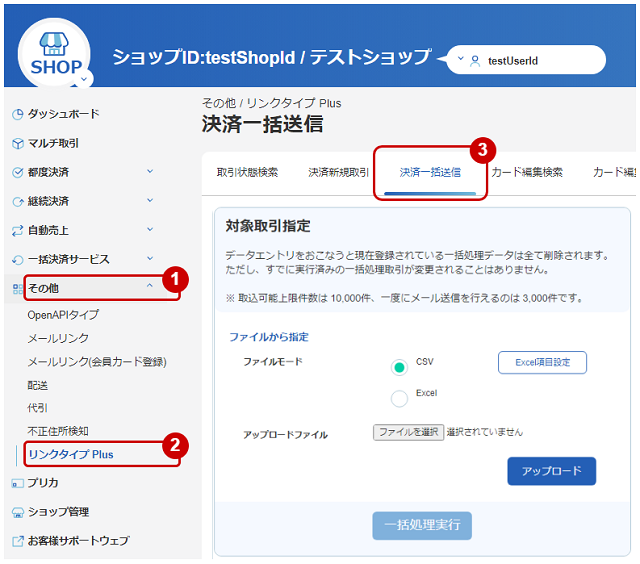Expand the 自動売上 menu chevron
This screenshot has height=564, width=640.
(x=150, y=229)
